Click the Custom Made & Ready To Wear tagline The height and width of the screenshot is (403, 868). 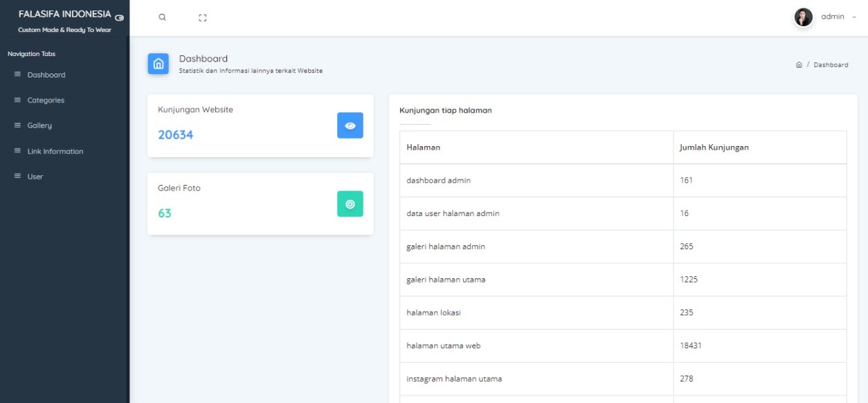(64, 29)
